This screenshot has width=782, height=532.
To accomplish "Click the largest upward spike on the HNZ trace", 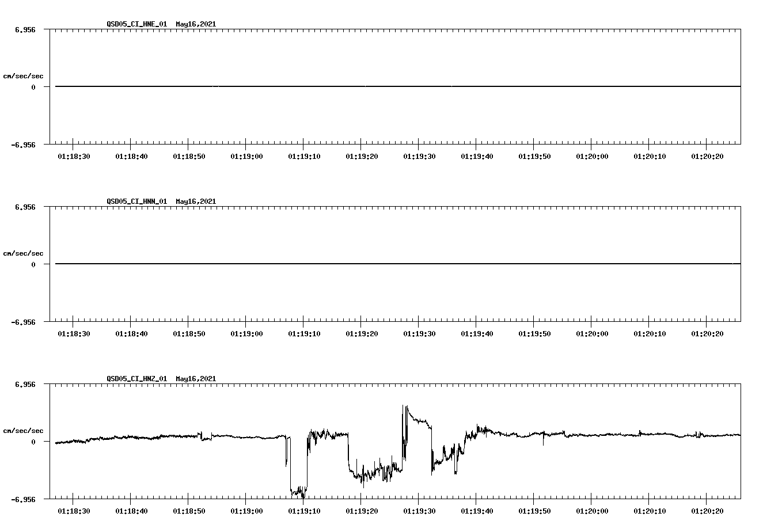I will 403,407.
